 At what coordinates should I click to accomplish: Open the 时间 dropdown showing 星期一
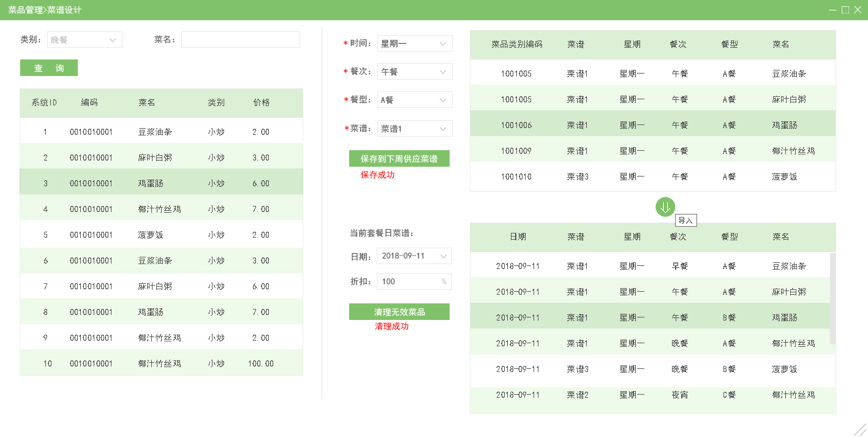[415, 43]
